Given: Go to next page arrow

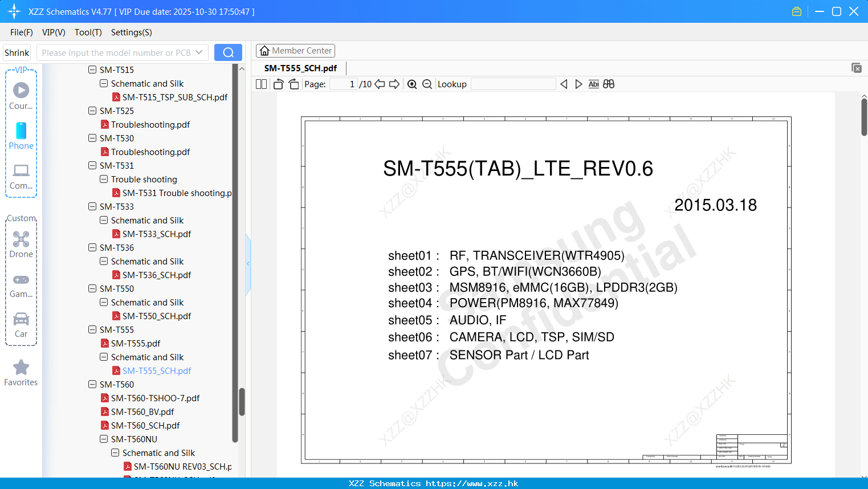Looking at the screenshot, I should coord(394,84).
